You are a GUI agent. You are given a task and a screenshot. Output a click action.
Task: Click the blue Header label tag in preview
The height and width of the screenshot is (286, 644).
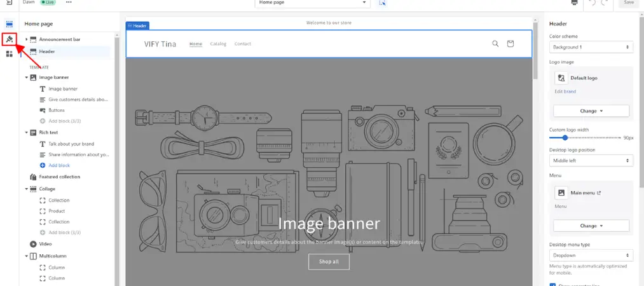point(137,26)
